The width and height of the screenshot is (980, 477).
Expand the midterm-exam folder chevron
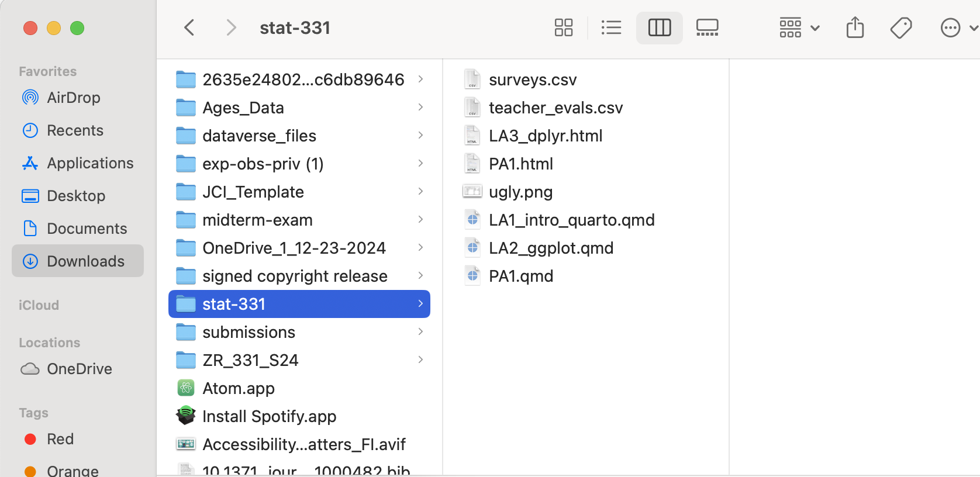click(420, 220)
